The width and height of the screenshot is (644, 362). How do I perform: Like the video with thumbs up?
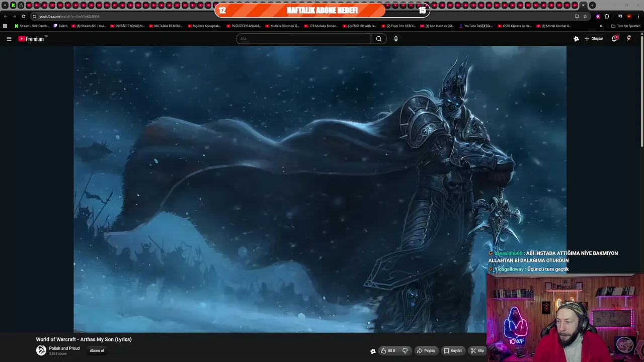[x=388, y=351]
